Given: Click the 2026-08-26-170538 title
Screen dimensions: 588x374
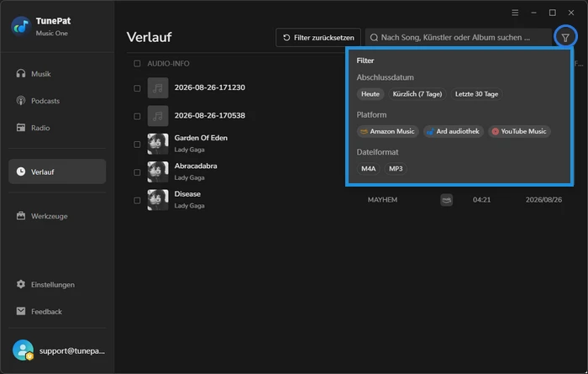Looking at the screenshot, I should tap(210, 115).
